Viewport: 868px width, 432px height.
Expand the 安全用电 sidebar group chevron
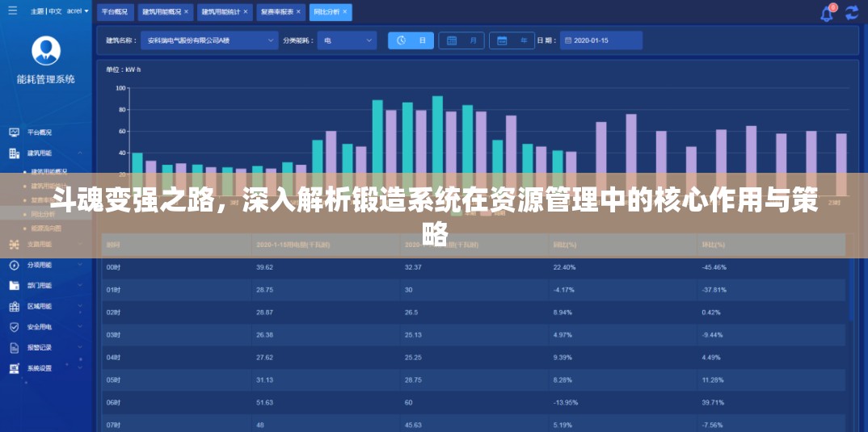point(81,327)
